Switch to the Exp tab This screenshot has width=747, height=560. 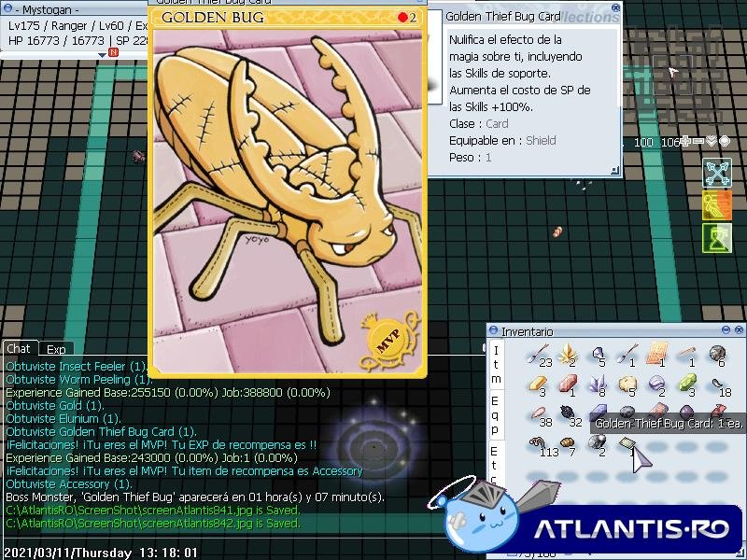coord(56,349)
